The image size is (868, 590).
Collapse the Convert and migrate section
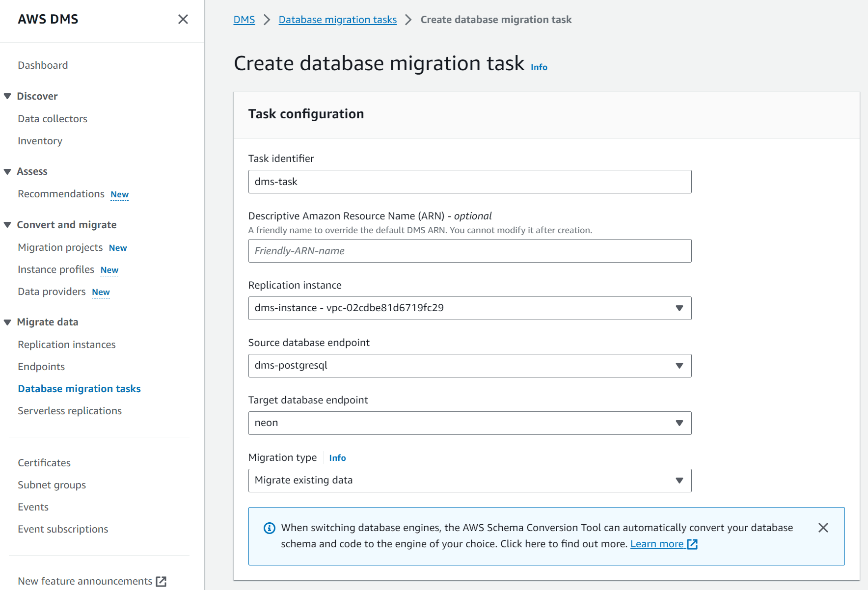pyautogui.click(x=7, y=224)
